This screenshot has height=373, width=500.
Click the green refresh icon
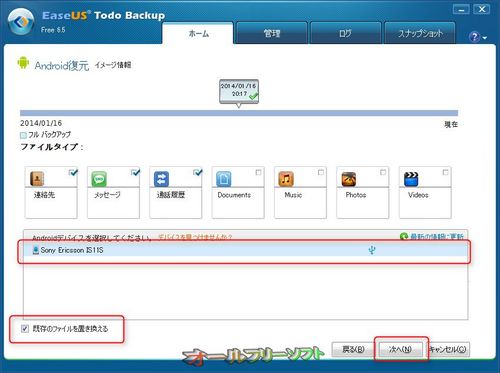pos(404,237)
